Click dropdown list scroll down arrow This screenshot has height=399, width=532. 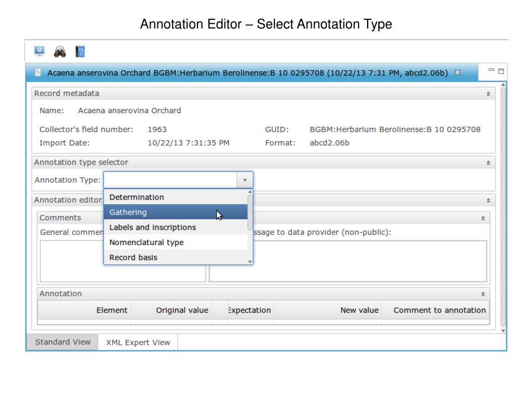(250, 262)
